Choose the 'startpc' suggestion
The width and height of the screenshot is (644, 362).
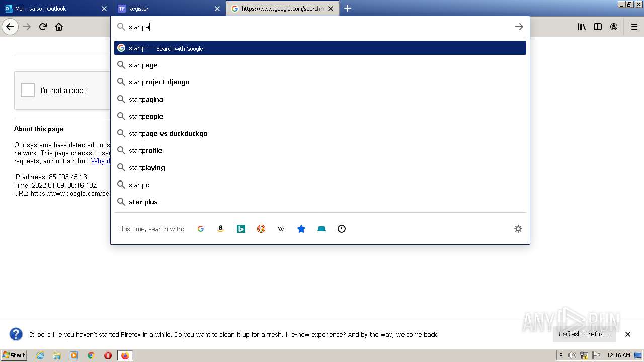pyautogui.click(x=320, y=185)
